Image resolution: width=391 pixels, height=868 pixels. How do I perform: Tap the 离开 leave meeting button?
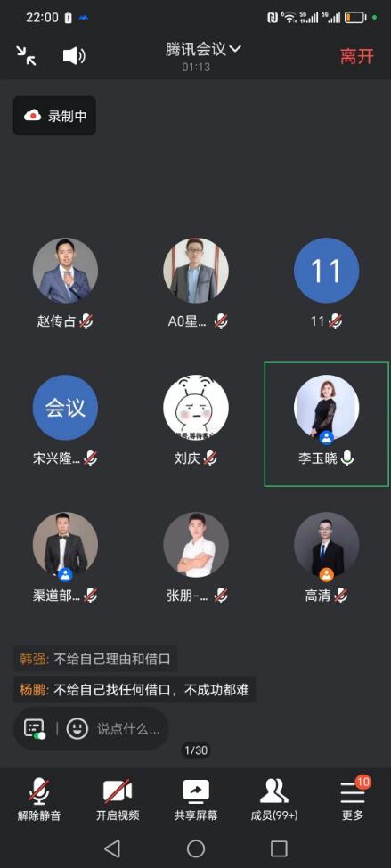coord(357,56)
